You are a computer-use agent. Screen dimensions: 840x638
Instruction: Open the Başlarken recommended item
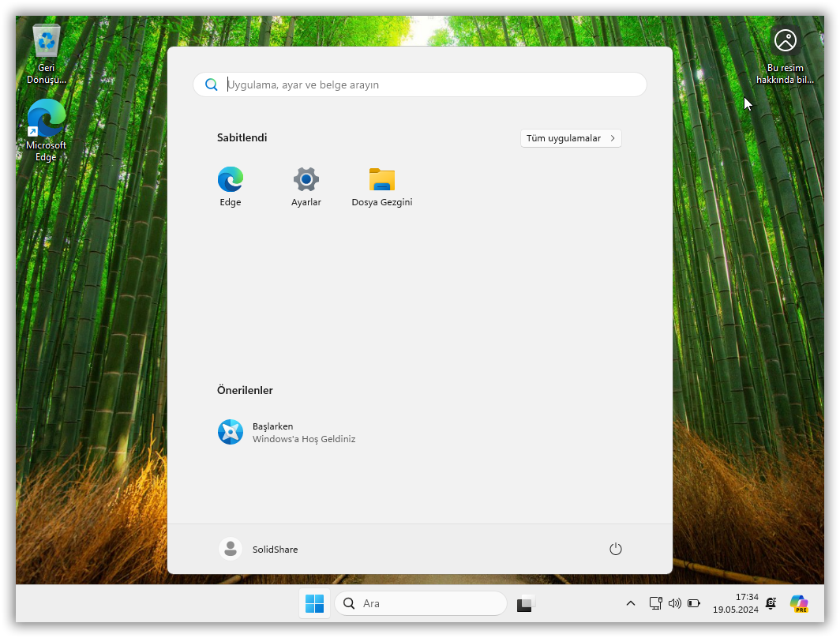pos(287,432)
